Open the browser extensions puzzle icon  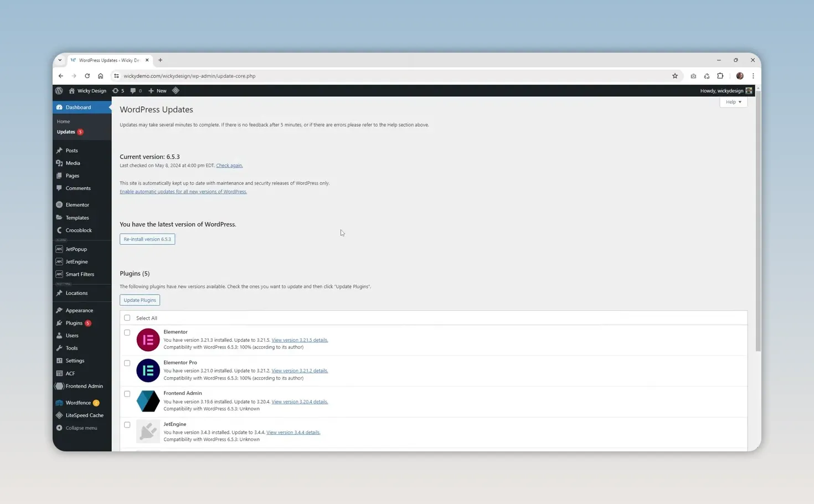[x=720, y=76]
